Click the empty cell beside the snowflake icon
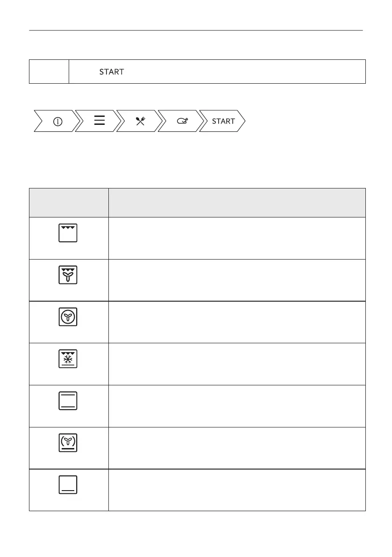 pos(236,364)
